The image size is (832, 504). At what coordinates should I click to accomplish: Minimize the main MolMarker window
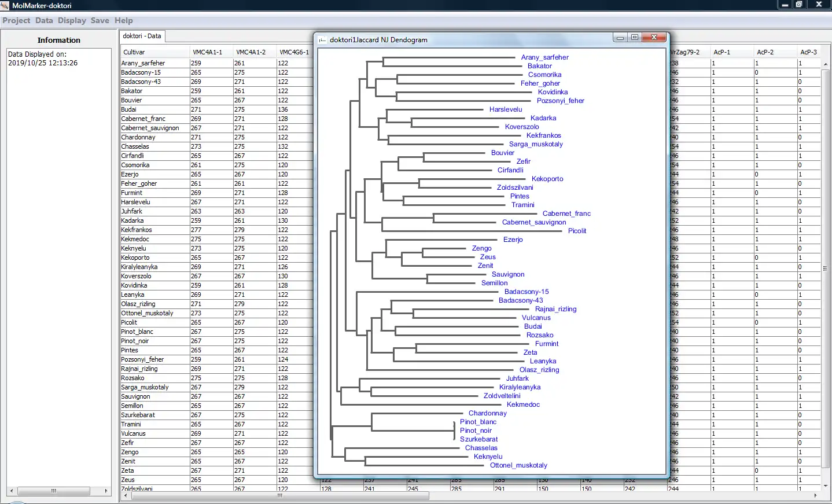coord(785,5)
